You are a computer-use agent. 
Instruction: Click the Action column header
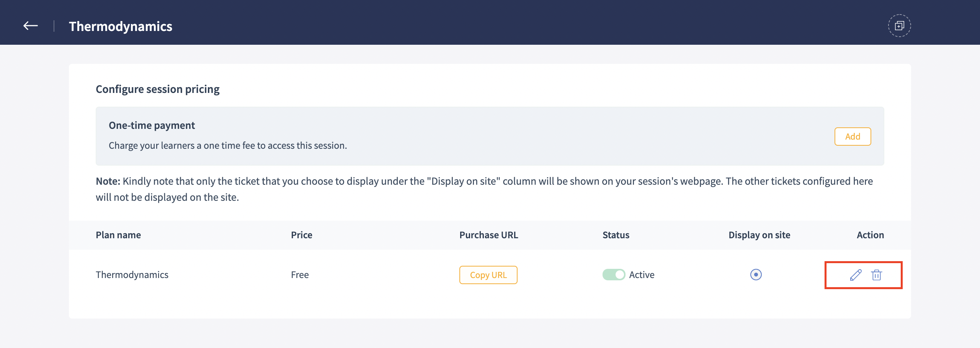[x=870, y=235]
